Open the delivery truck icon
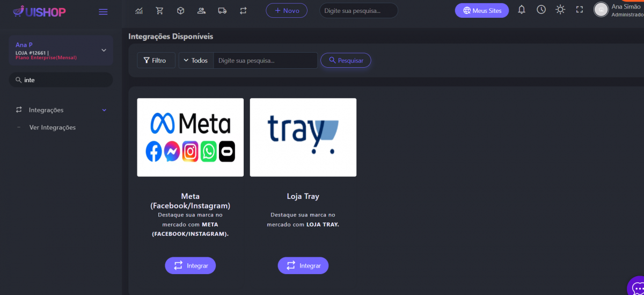Screen dimensions: 644x295 222,11
